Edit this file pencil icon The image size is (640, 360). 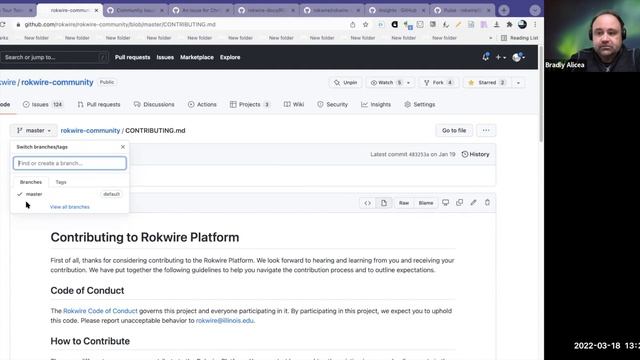point(473,202)
